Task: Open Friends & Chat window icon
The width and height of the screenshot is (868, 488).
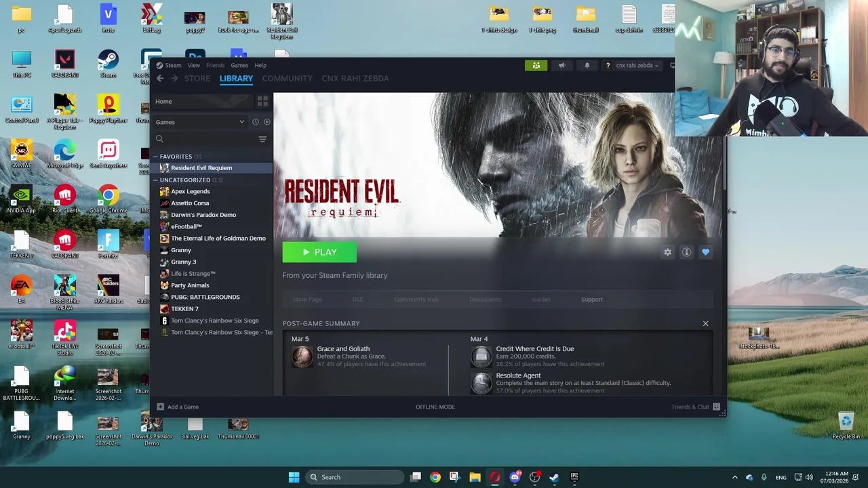Action: [x=716, y=407]
